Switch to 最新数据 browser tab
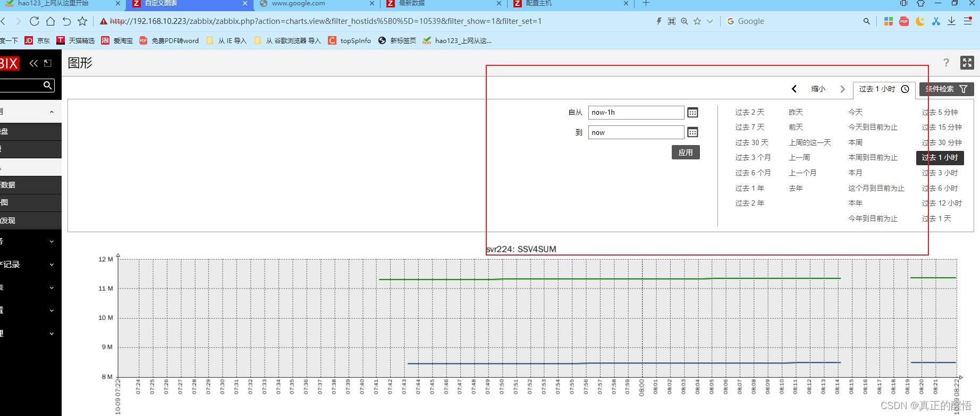Viewport: 980px width, 416px height. pyautogui.click(x=444, y=4)
